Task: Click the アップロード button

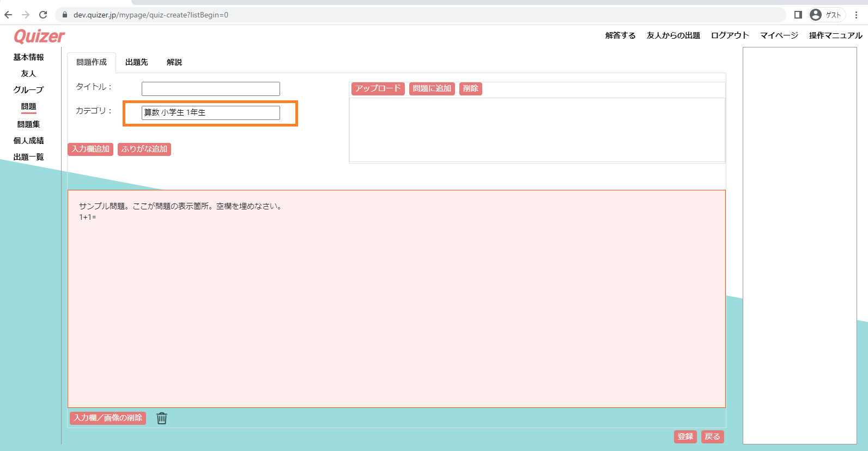Action: coord(378,89)
